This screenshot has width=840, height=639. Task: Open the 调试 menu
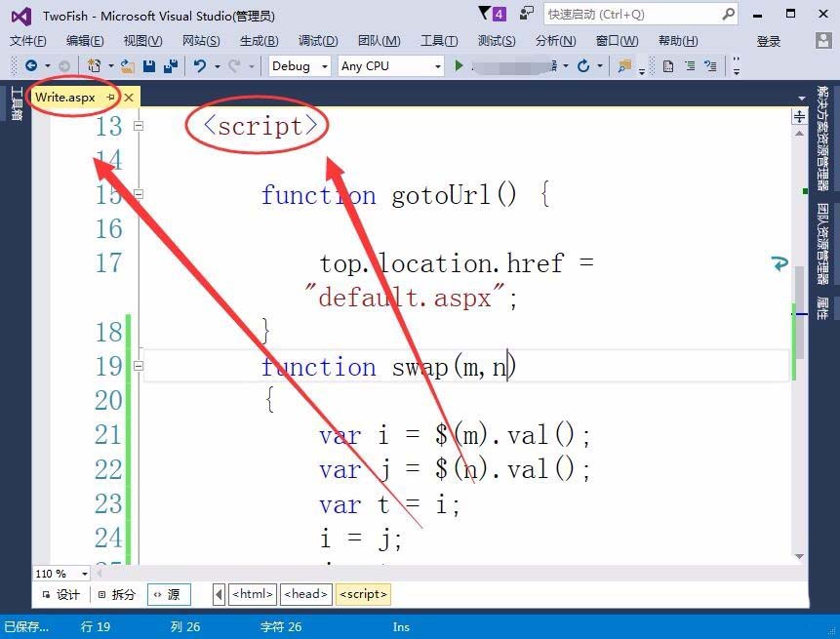[317, 40]
